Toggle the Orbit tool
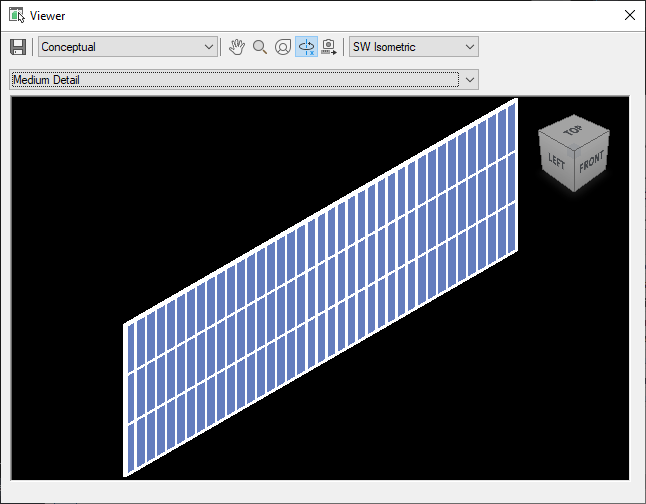The height and width of the screenshot is (504, 646). [x=307, y=47]
